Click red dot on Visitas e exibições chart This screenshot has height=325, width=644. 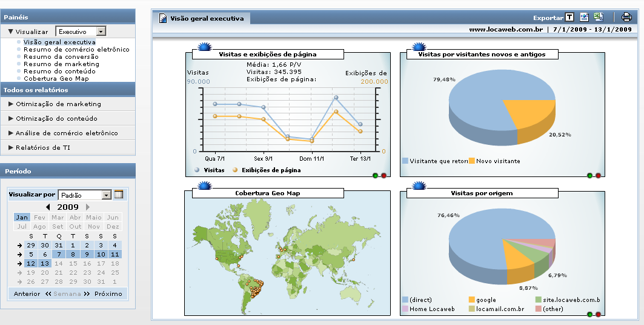[383, 176]
